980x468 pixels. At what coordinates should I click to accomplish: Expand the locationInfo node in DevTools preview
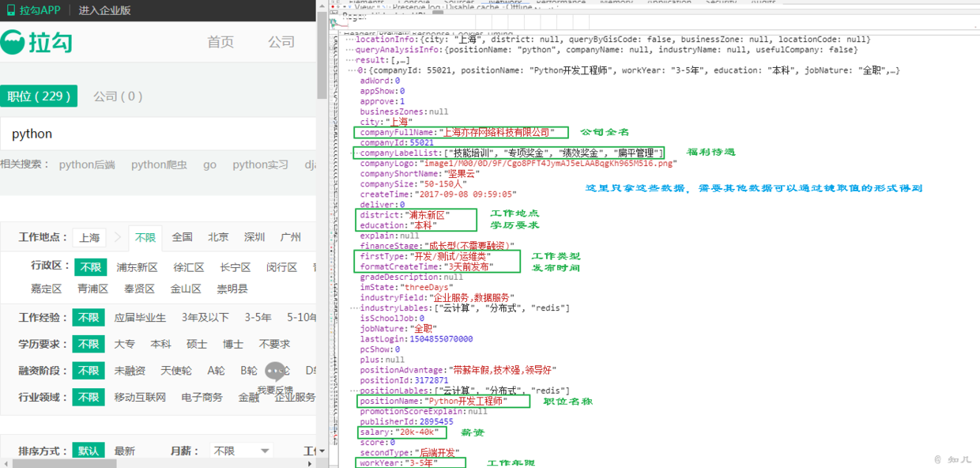[x=352, y=40]
